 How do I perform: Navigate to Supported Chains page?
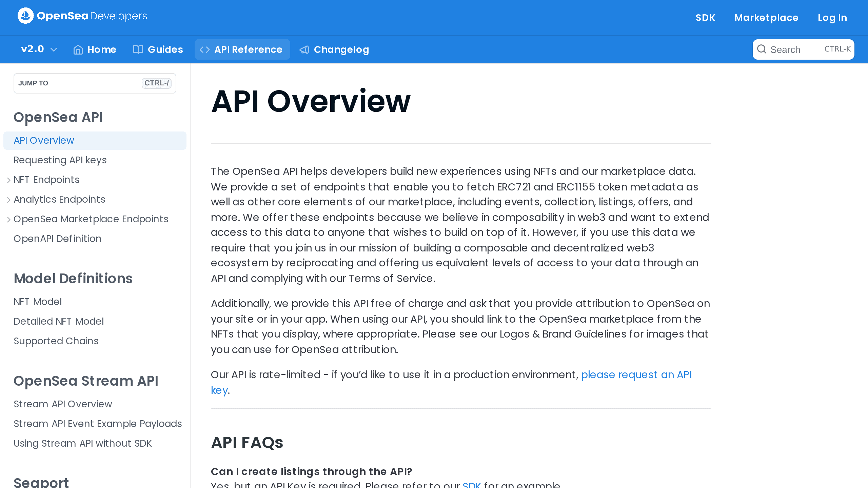pos(56,341)
